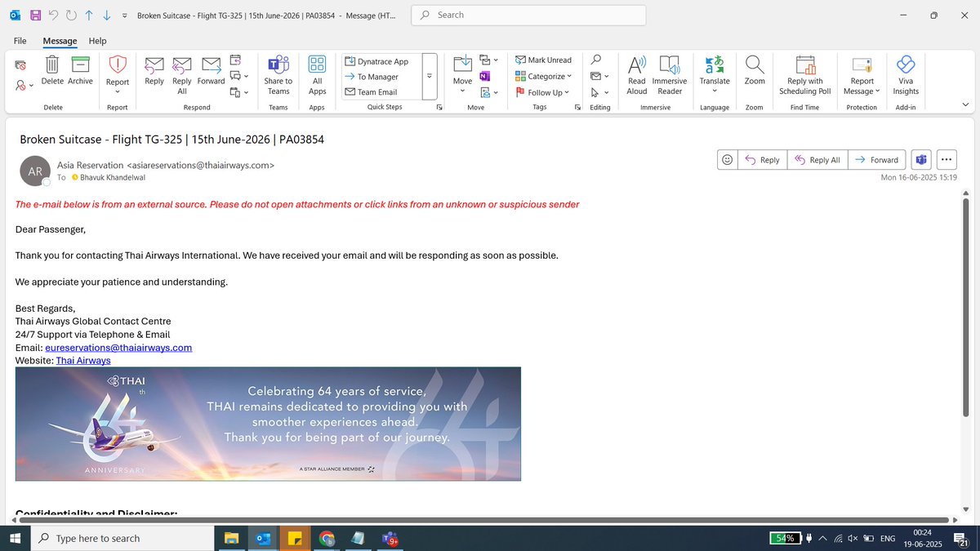Open the ribbon Zoom tool
The image size is (980, 551).
(x=755, y=70)
